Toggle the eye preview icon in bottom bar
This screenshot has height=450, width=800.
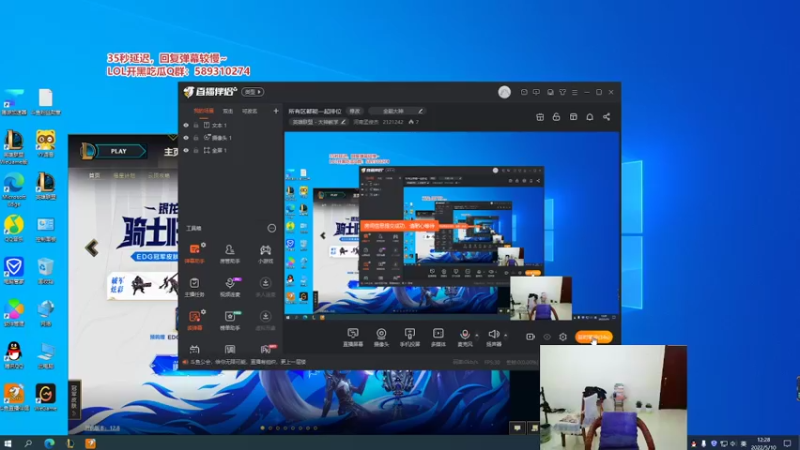click(x=547, y=337)
